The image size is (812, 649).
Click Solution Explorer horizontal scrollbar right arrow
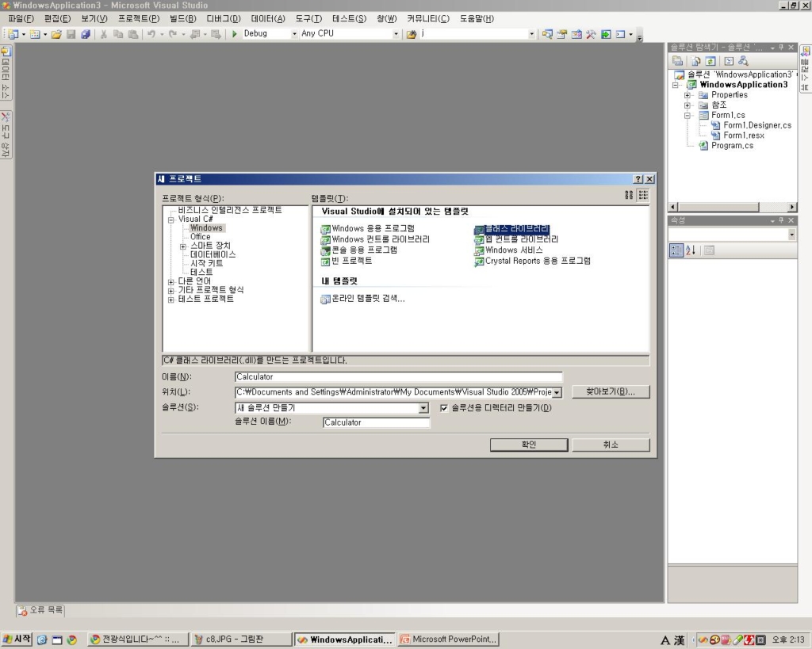[792, 207]
